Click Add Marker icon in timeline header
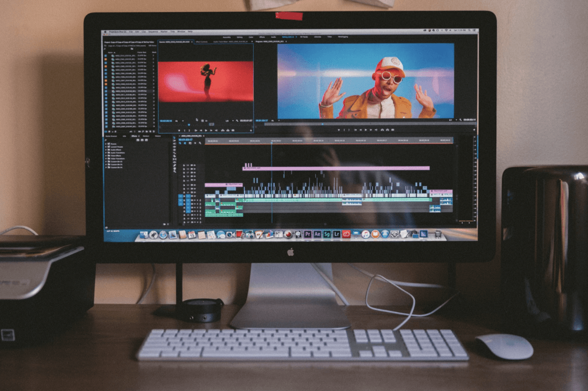 click(x=195, y=143)
